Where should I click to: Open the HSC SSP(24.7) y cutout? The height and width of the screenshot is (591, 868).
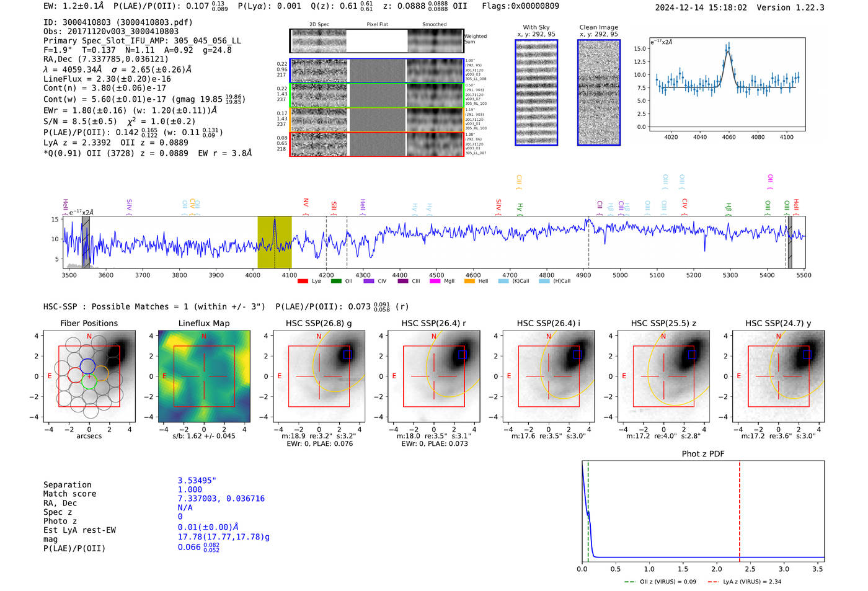click(x=779, y=376)
